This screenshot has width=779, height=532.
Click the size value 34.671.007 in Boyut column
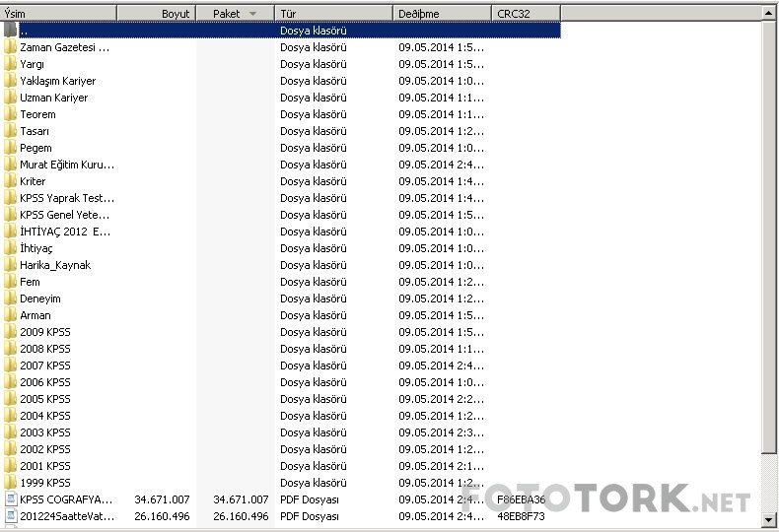(162, 499)
